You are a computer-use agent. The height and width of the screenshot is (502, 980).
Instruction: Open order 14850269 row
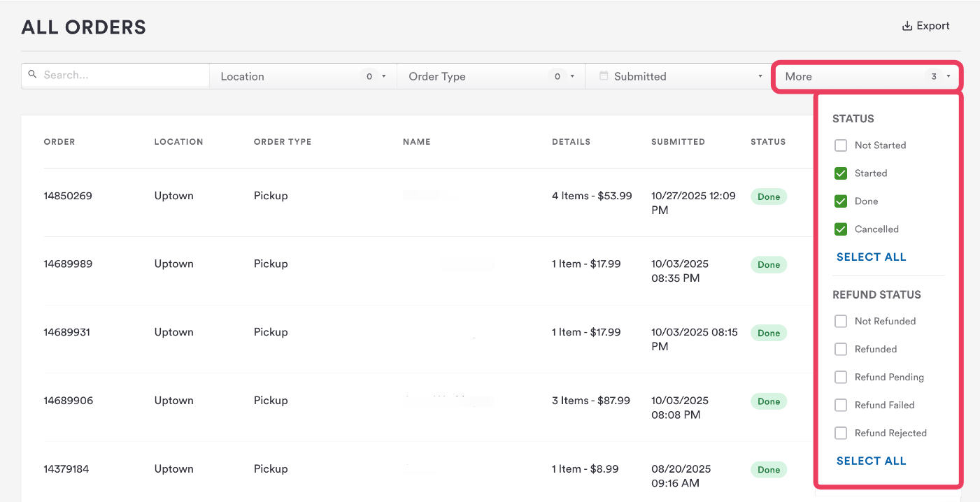click(68, 196)
